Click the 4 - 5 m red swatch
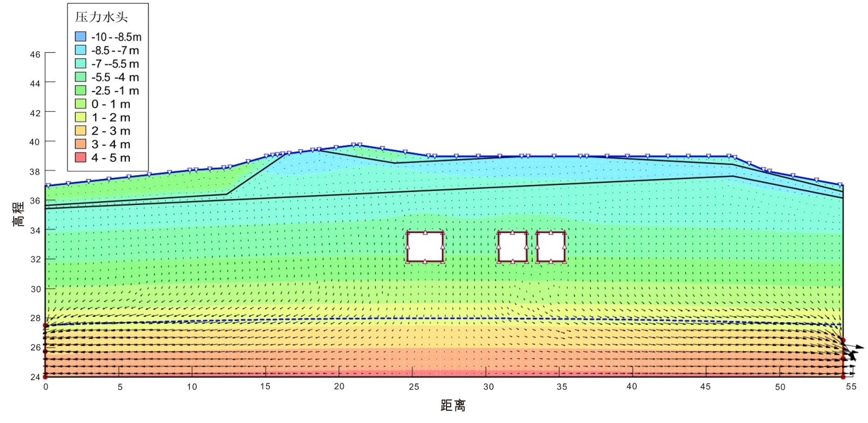 [x=80, y=158]
